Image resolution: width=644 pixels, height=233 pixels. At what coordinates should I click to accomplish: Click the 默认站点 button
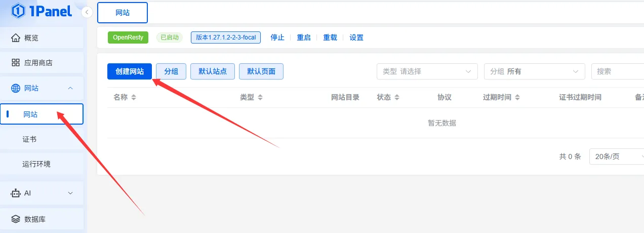(213, 71)
